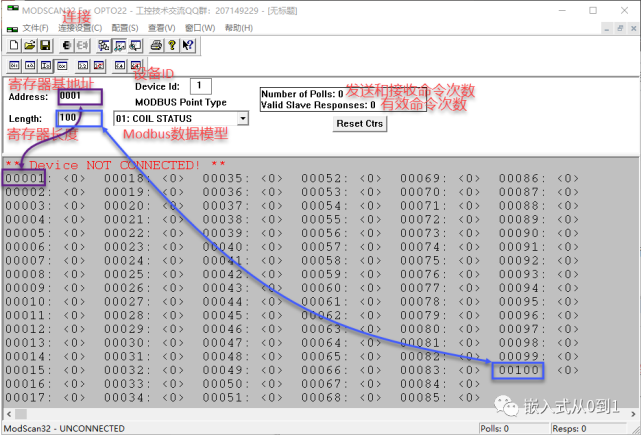Restore the inner document window
Screen dimensions: 641x435
point(620,28)
